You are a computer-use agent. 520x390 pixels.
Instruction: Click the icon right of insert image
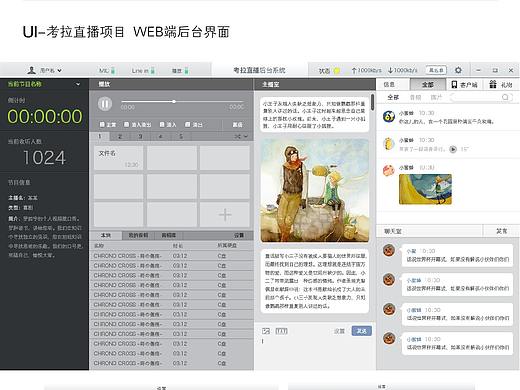click(x=281, y=331)
